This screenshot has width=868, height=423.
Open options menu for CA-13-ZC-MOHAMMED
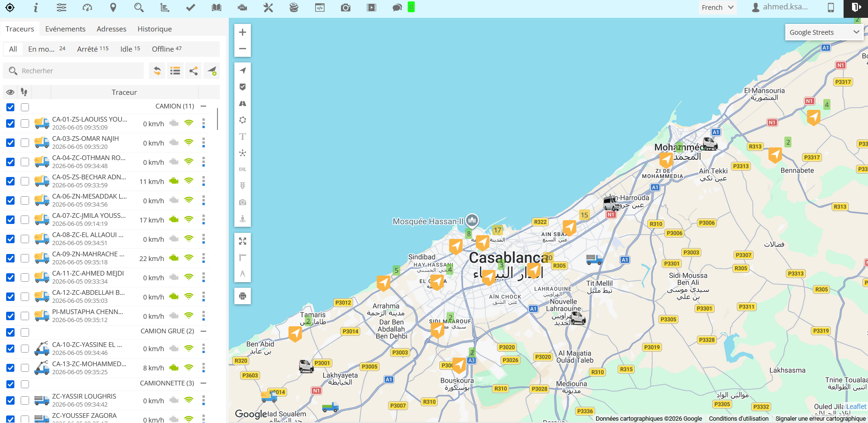(203, 368)
